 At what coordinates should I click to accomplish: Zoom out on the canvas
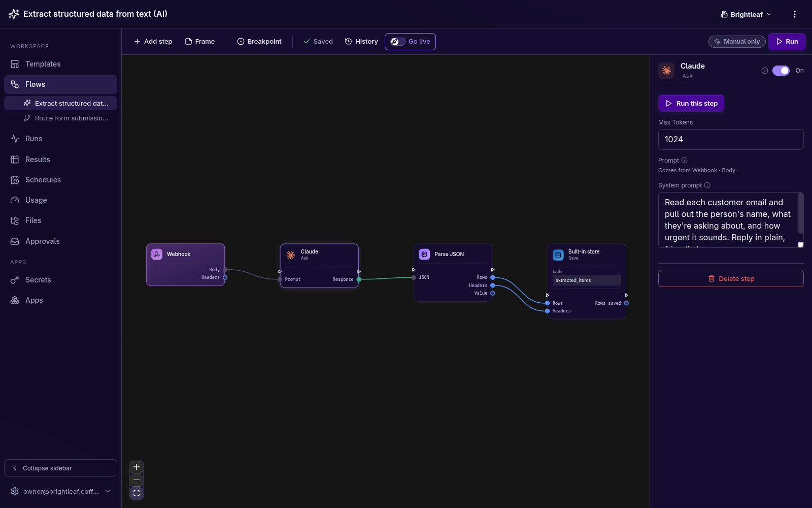[137, 480]
